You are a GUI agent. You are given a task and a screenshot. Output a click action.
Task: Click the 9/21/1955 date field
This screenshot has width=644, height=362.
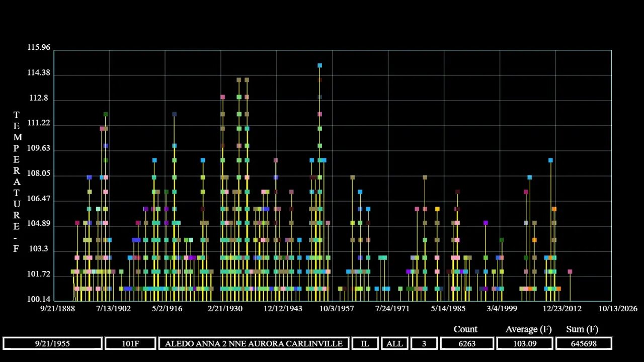(x=52, y=343)
